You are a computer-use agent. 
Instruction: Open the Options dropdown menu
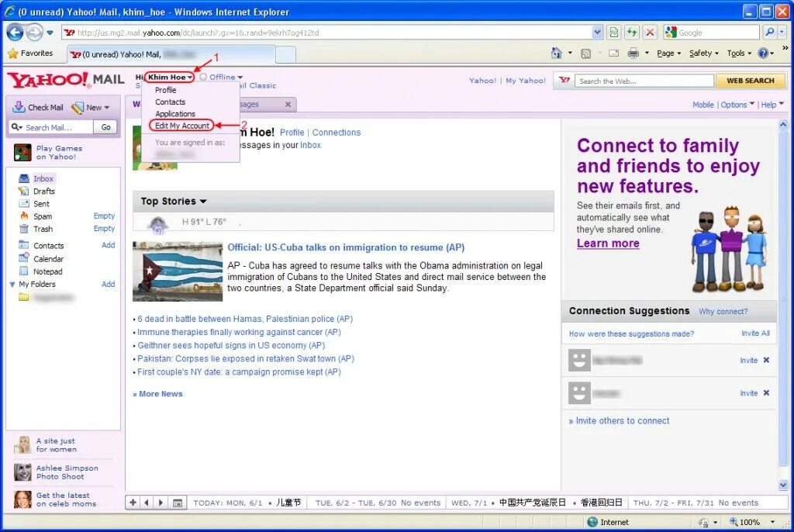[737, 105]
